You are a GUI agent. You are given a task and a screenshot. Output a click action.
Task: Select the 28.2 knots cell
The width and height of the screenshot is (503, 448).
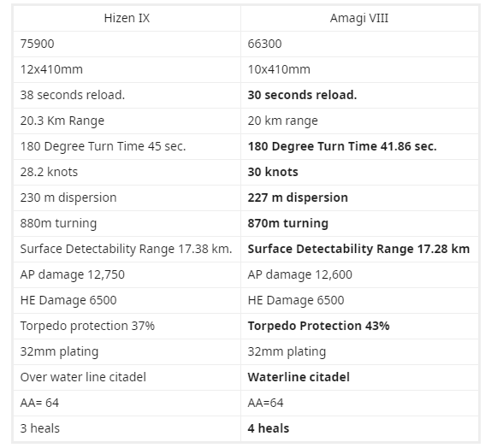click(127, 172)
